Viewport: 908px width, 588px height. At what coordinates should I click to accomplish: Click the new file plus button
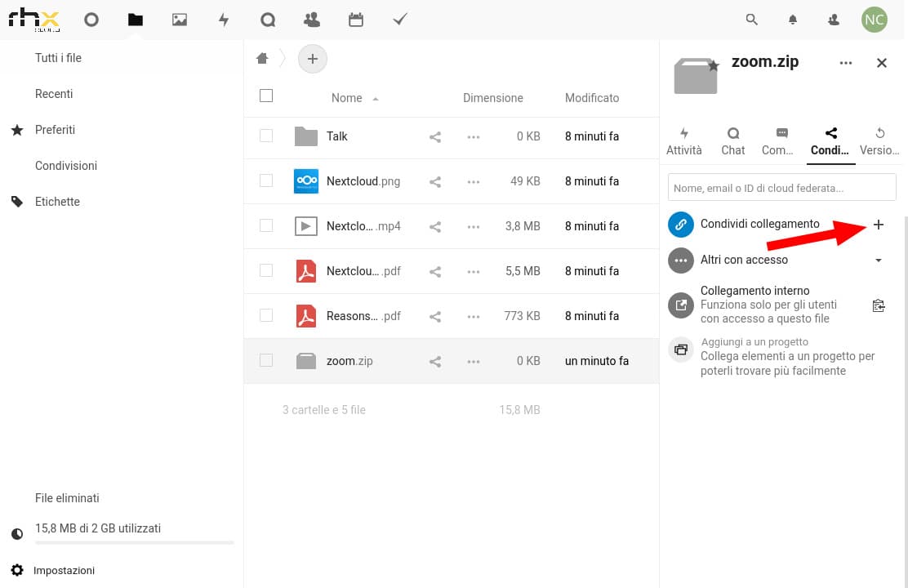tap(313, 59)
